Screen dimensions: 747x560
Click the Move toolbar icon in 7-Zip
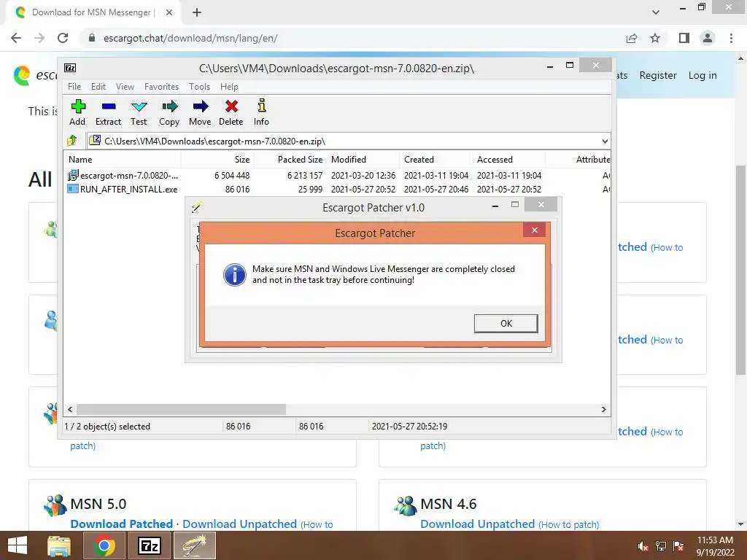point(200,106)
